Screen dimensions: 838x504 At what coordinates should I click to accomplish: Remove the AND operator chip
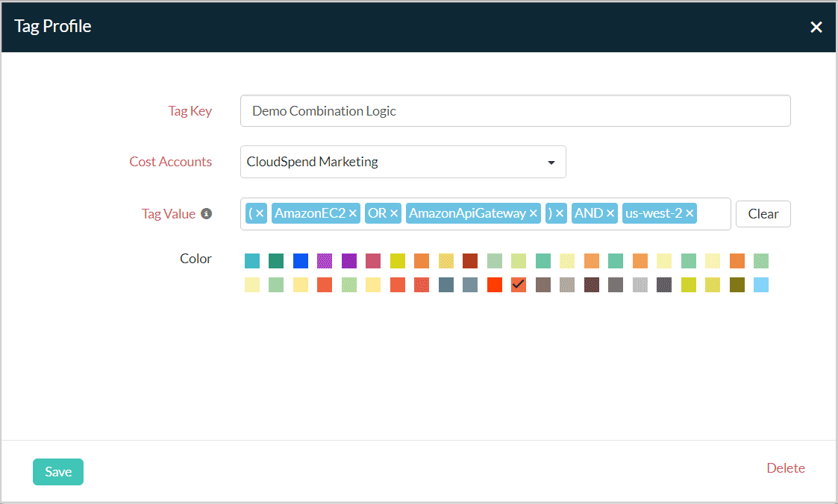pos(610,214)
